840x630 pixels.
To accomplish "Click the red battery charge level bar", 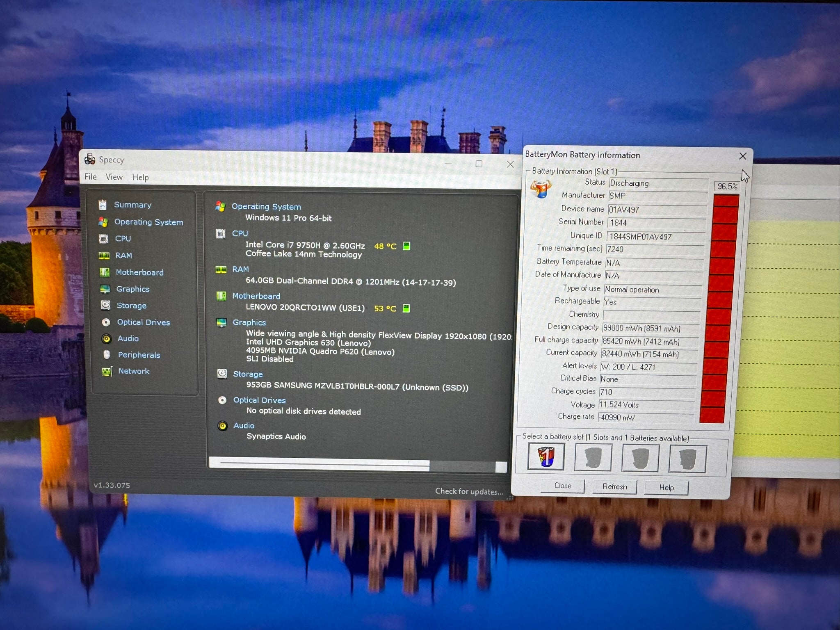I will 719,308.
